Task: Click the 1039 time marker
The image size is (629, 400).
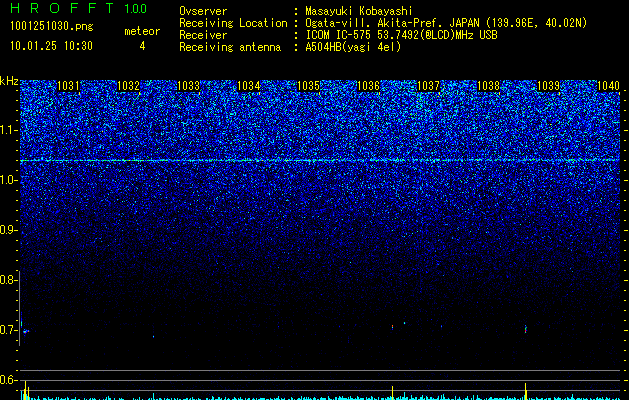Action: (548, 86)
